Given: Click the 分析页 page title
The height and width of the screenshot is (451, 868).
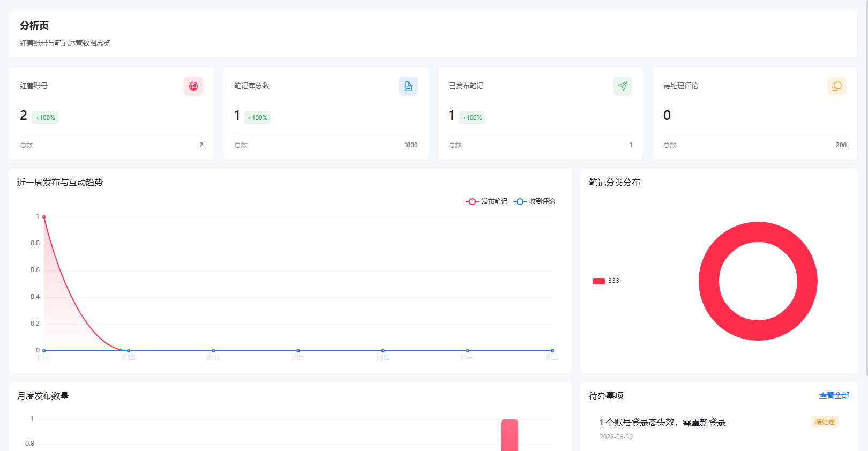Looking at the screenshot, I should pyautogui.click(x=34, y=26).
